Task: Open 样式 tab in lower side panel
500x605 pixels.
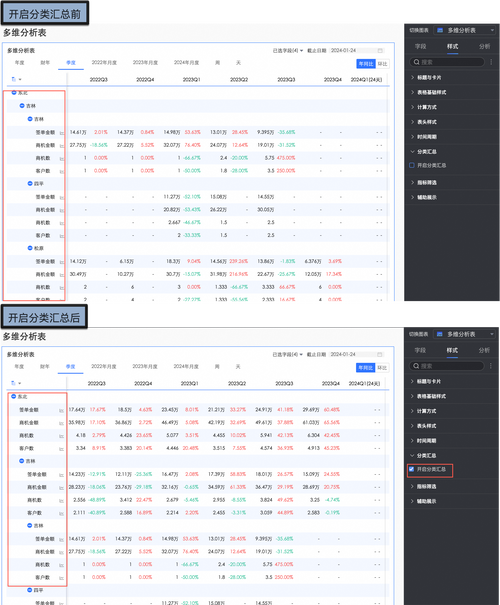Action: pos(452,350)
